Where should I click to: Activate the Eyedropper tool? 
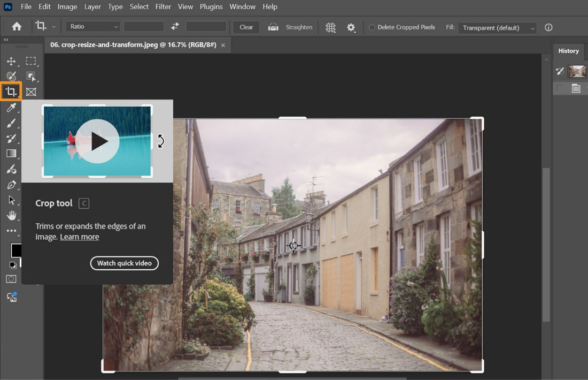(11, 108)
